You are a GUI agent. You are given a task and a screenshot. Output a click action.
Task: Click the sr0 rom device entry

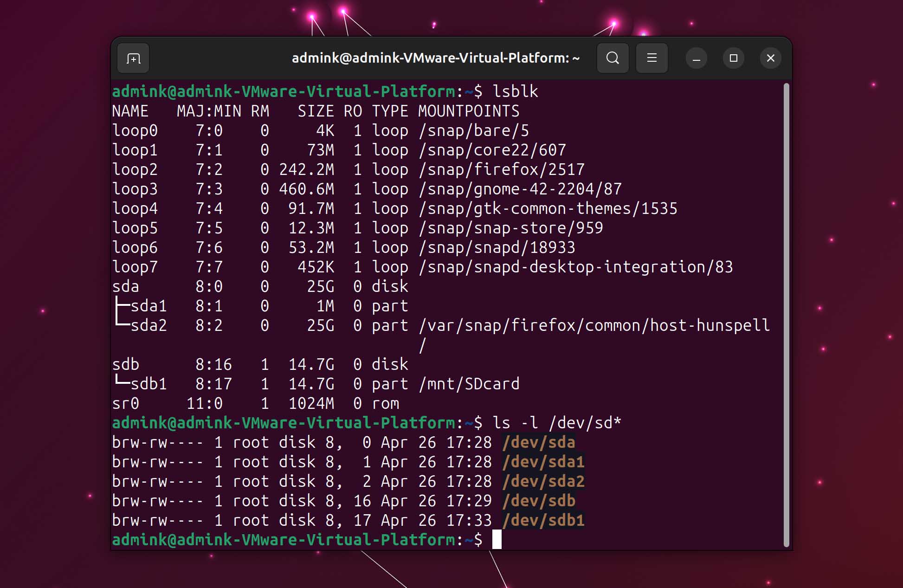125,403
